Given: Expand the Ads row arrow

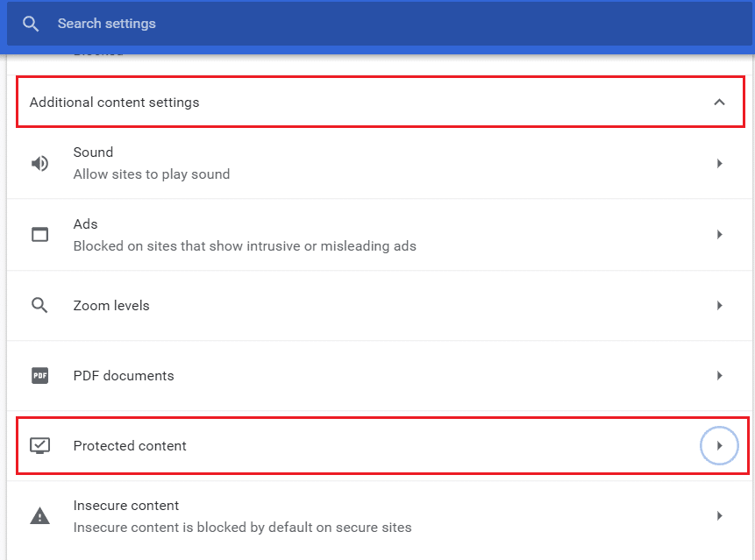Looking at the screenshot, I should [719, 235].
